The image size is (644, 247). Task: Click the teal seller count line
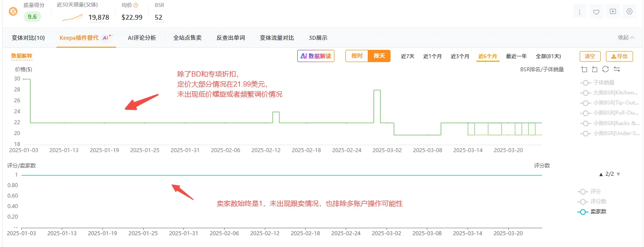click(281, 175)
